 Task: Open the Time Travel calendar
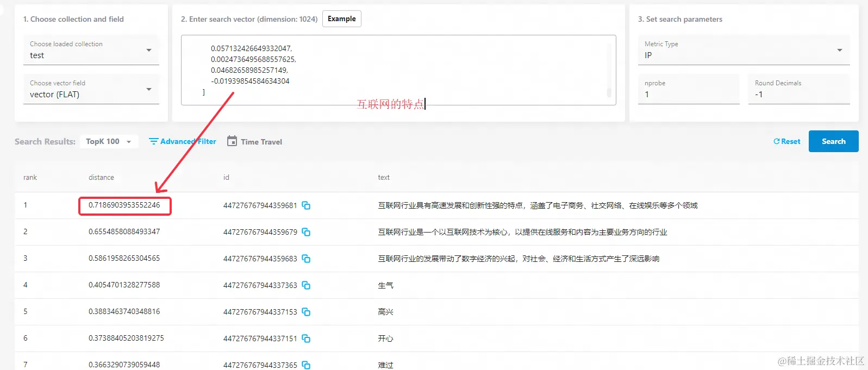[254, 141]
